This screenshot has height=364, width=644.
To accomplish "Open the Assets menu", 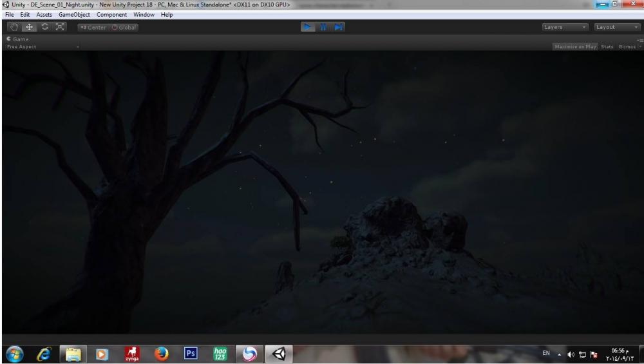I will (x=44, y=14).
